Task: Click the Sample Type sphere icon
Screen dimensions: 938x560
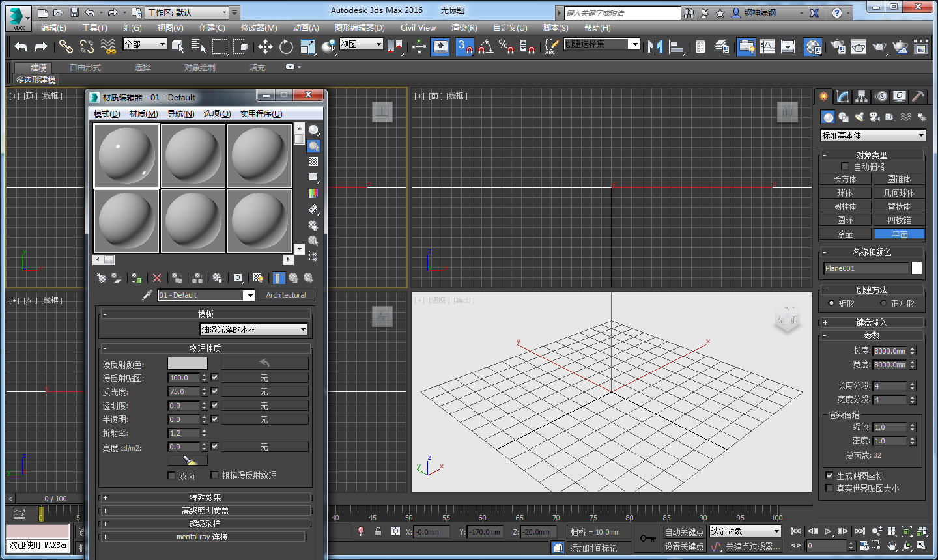Action: 313,130
